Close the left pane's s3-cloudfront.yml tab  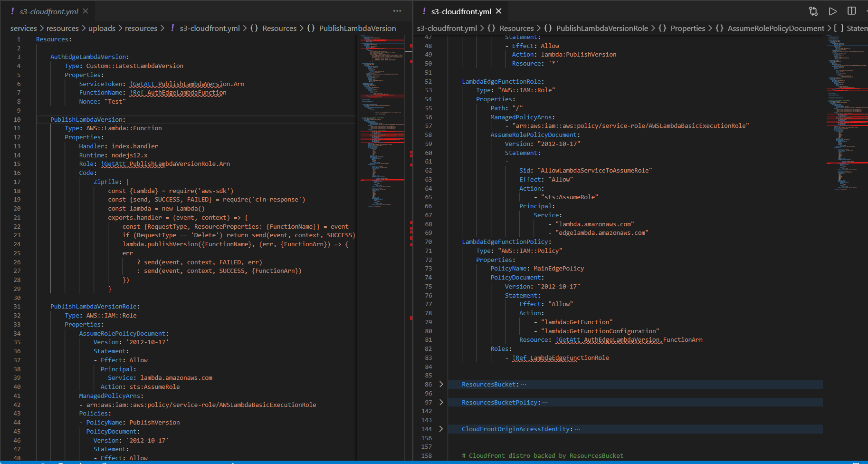point(86,11)
